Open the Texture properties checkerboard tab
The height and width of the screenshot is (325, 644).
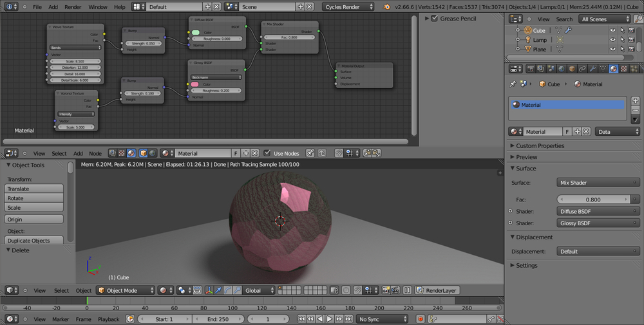click(623, 68)
